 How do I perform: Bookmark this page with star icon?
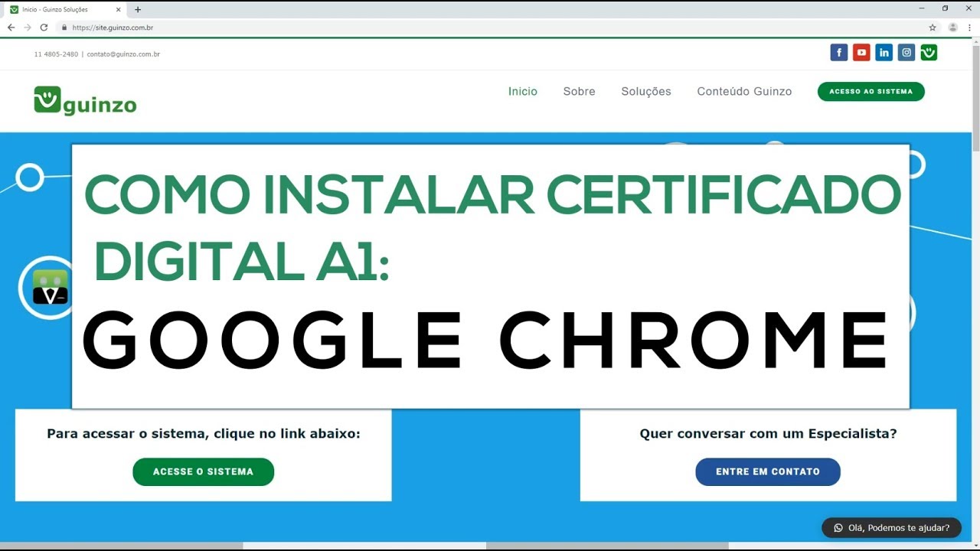933,28
